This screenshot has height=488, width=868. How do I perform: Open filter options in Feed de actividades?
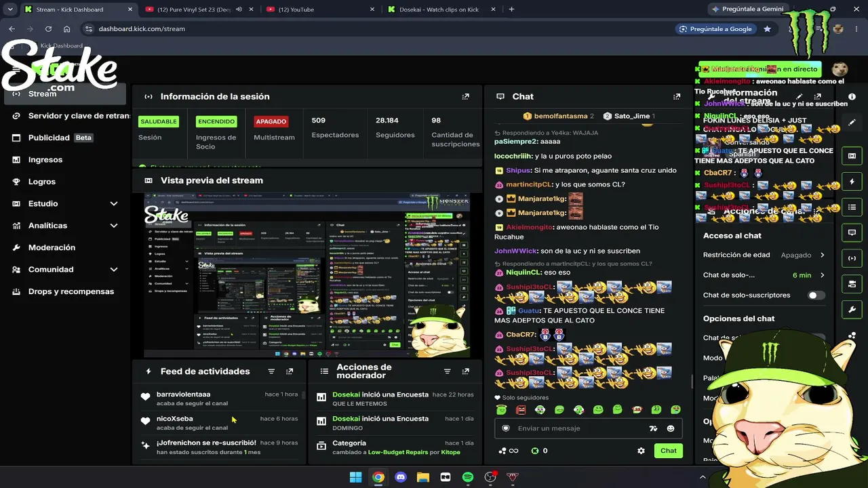[271, 371]
